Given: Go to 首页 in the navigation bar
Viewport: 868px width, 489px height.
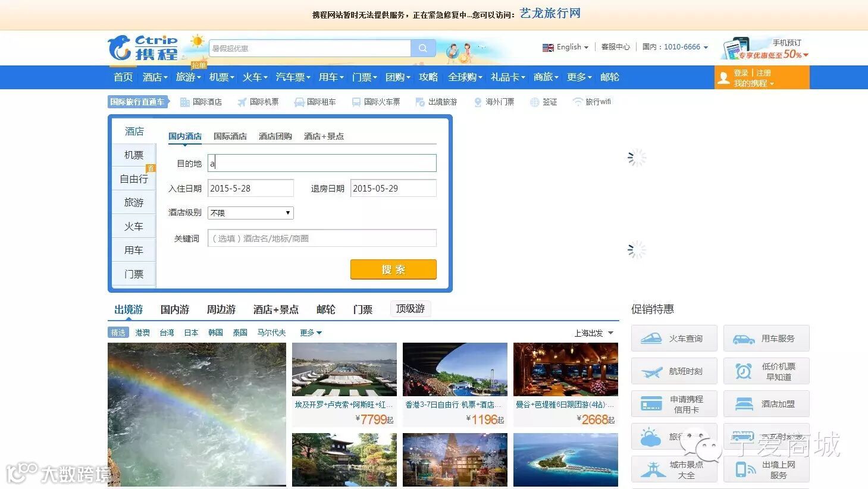Looking at the screenshot, I should point(123,77).
